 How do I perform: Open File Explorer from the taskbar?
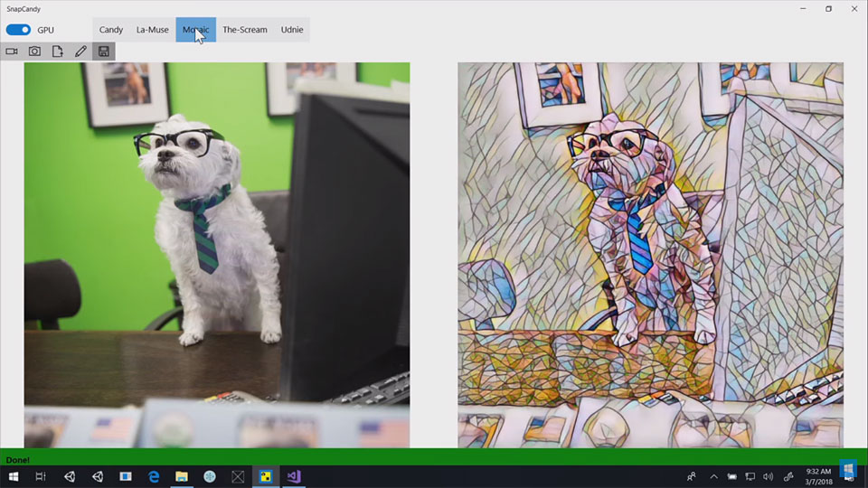pyautogui.click(x=182, y=476)
